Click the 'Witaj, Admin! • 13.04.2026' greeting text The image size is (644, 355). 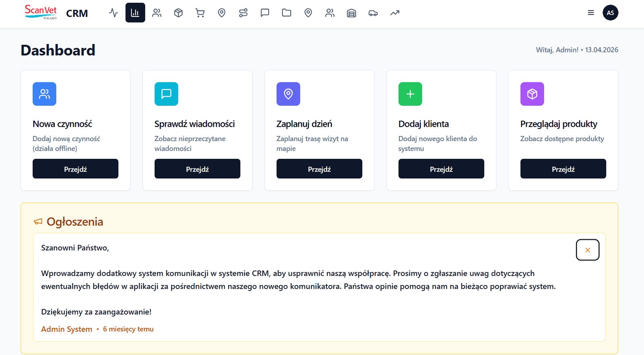577,50
